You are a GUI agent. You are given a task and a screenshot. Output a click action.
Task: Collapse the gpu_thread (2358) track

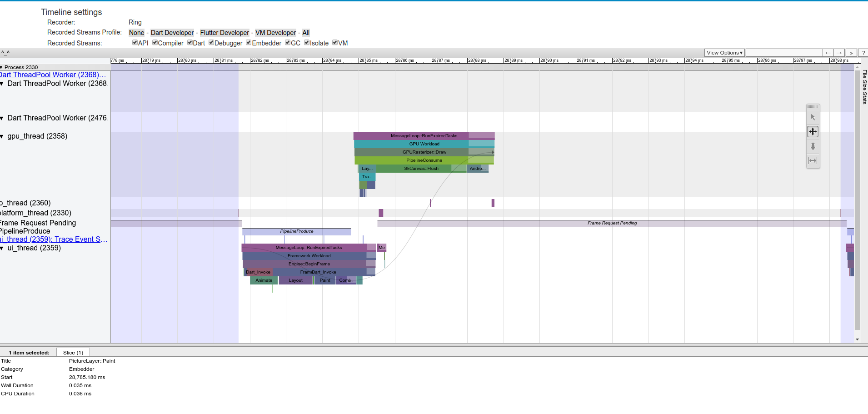(x=3, y=136)
